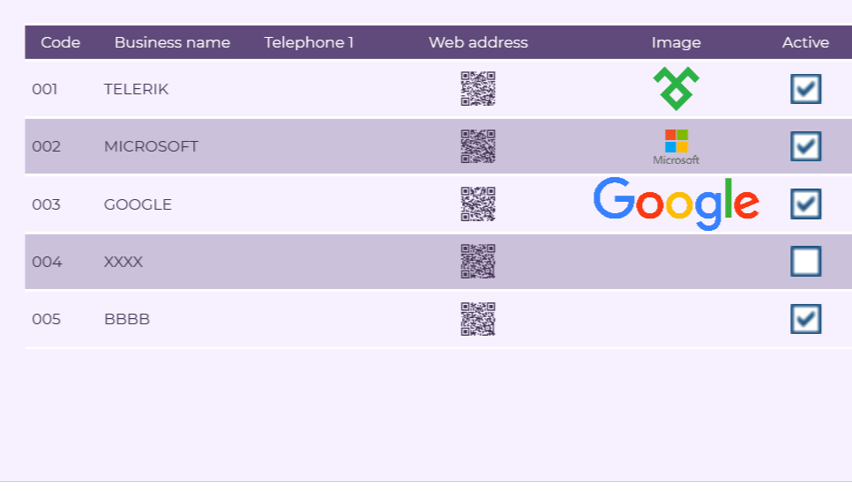Click the QR code for TELERIK
This screenshot has width=852, height=504.
pyautogui.click(x=478, y=89)
